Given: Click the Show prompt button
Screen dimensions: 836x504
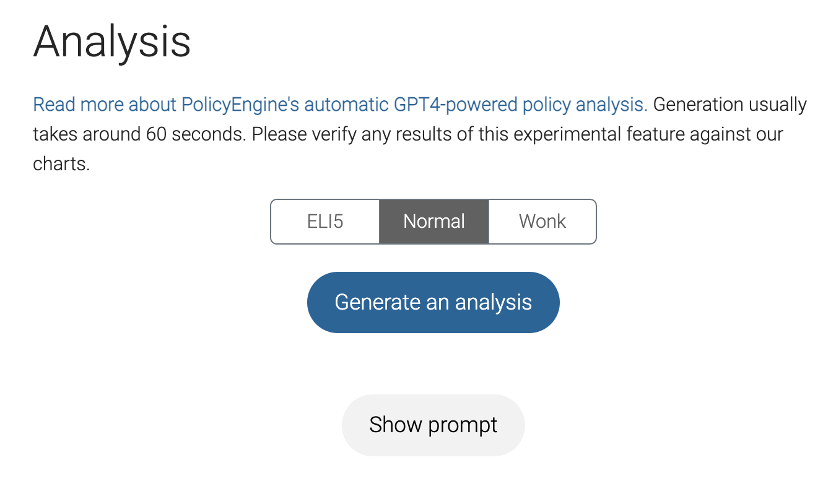Looking at the screenshot, I should [433, 425].
